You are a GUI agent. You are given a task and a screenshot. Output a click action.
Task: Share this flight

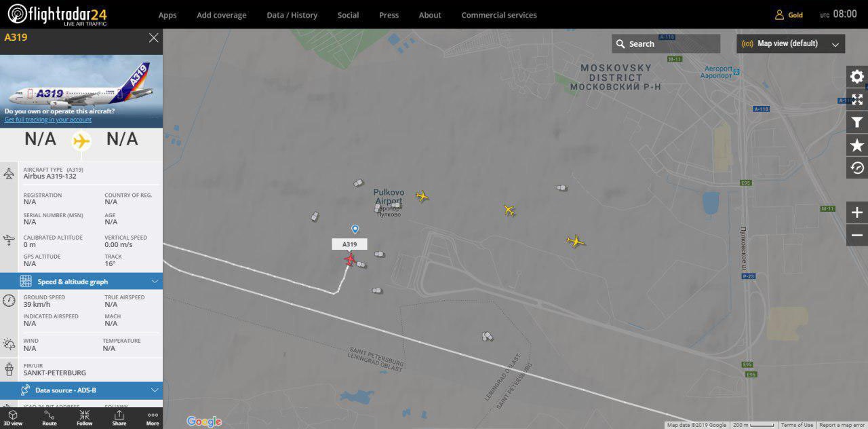pos(119,417)
